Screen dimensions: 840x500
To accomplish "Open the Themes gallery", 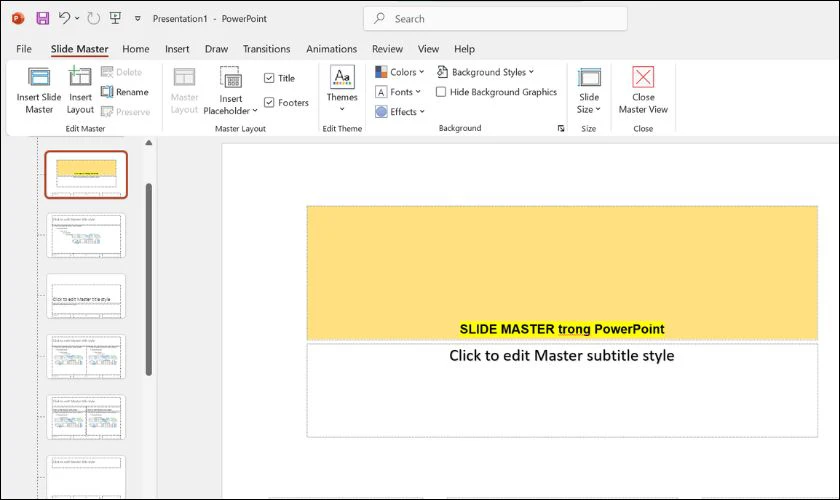I will pyautogui.click(x=342, y=89).
